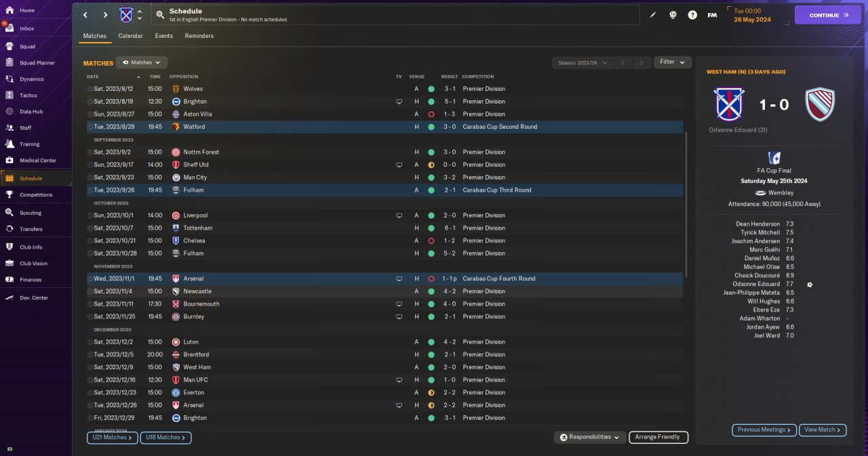
Task: Toggle the reminder circle for the Luton match
Action: click(x=90, y=342)
